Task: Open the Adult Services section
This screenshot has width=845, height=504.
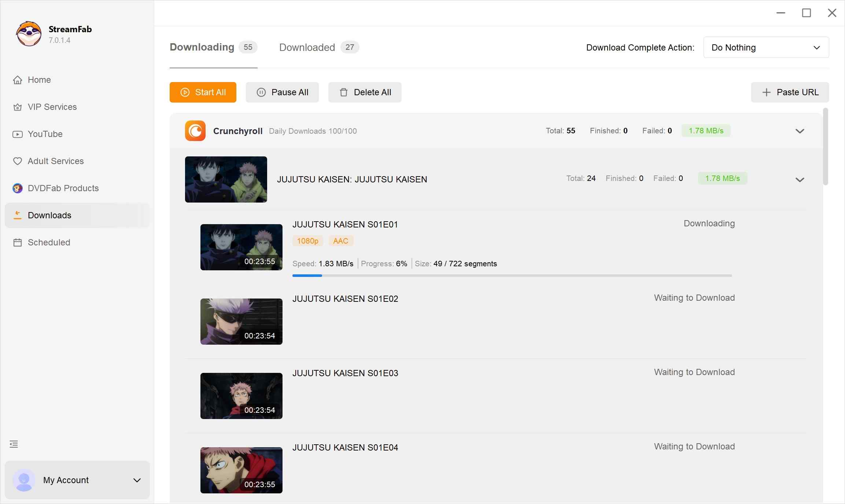Action: point(55,161)
